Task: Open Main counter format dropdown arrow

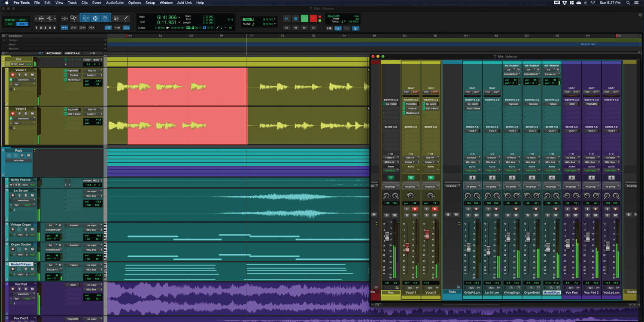Action: click(x=179, y=18)
